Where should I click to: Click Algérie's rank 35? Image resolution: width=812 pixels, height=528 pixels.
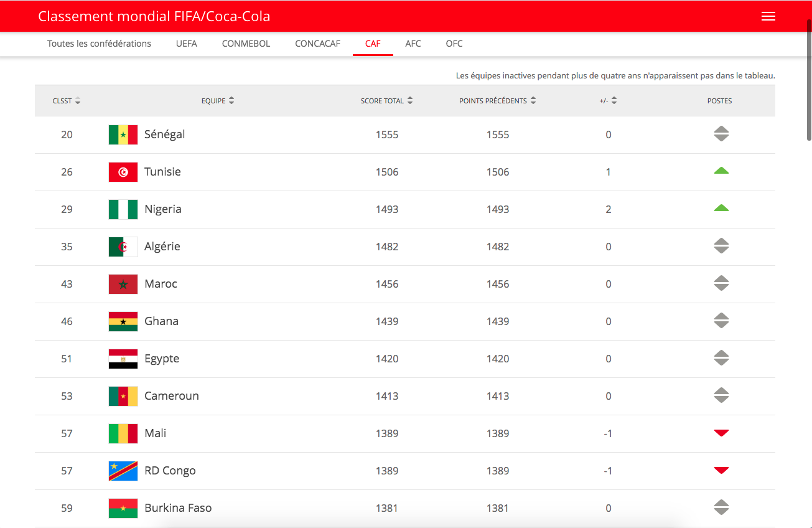(x=67, y=247)
